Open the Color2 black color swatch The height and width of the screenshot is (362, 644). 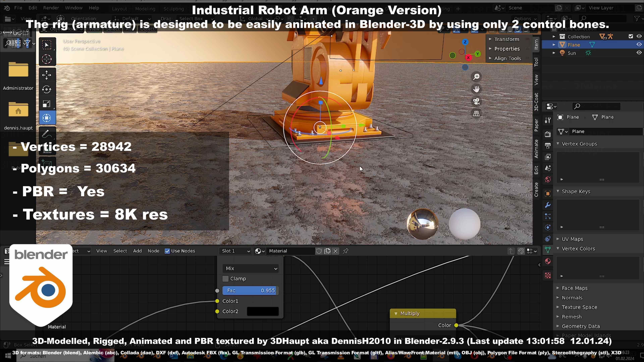coord(263,311)
